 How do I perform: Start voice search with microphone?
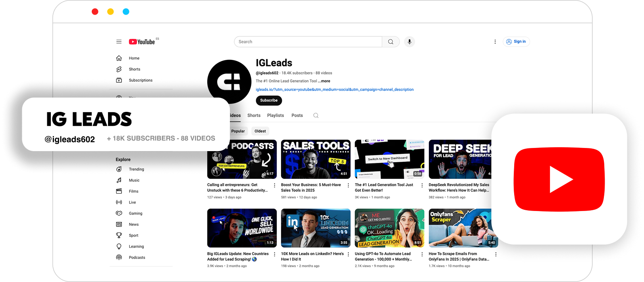point(409,42)
